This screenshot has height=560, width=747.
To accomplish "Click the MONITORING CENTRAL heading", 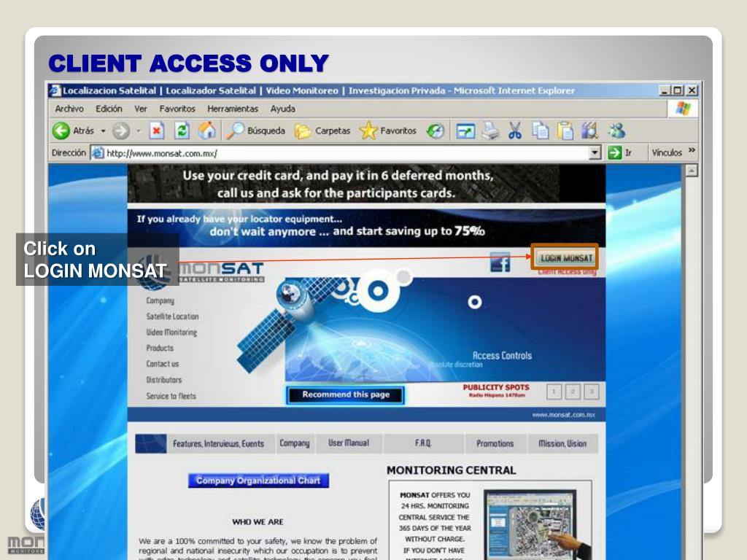I will click(451, 470).
